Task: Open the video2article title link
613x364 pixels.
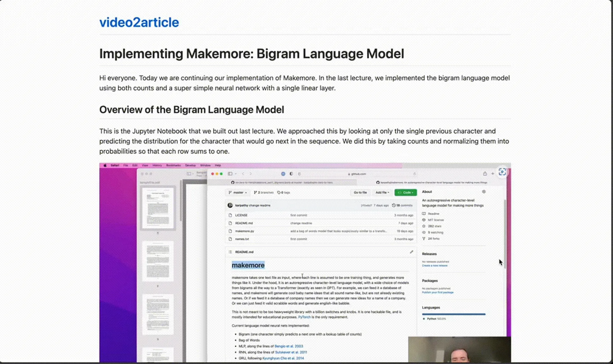Action: [139, 22]
